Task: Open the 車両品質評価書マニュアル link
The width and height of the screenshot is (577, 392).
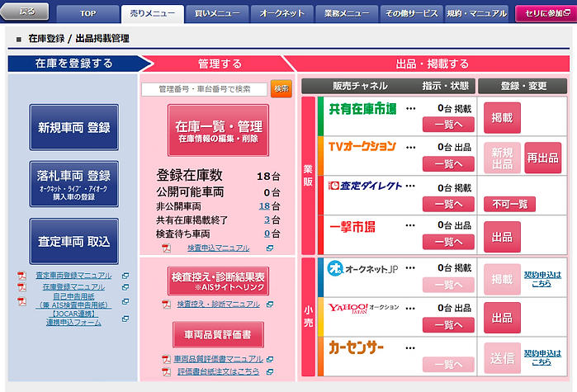Action: (218, 359)
